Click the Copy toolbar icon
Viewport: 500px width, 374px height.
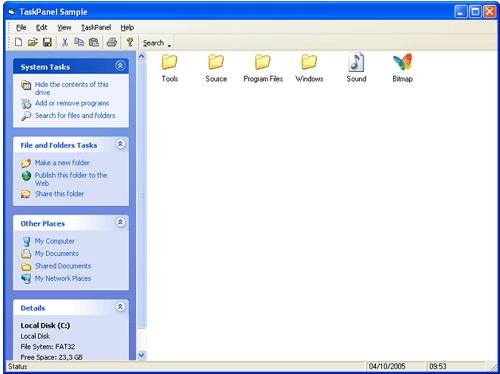coord(79,42)
